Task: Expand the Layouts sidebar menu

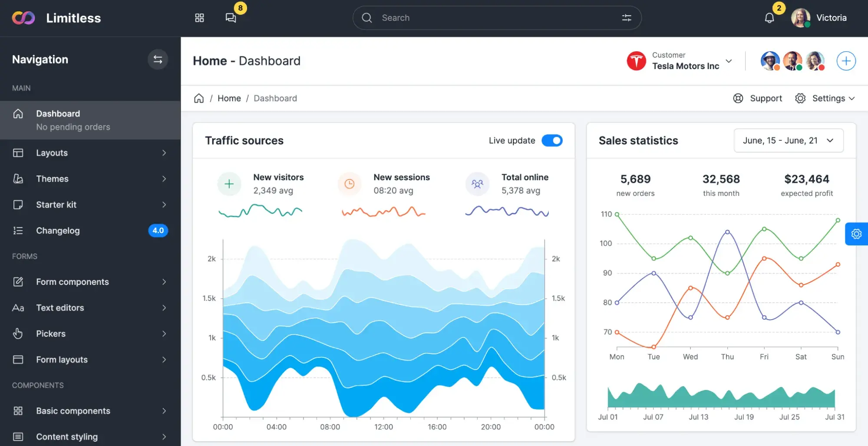Action: point(90,153)
